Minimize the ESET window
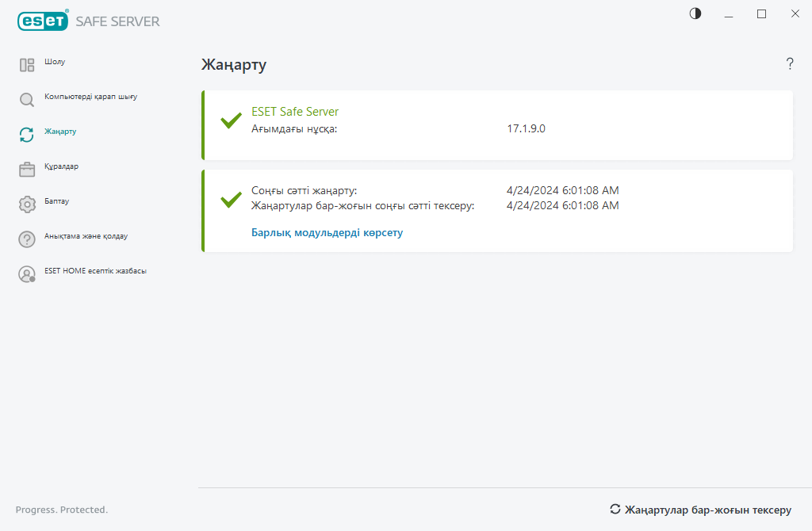812x531 pixels. click(729, 13)
